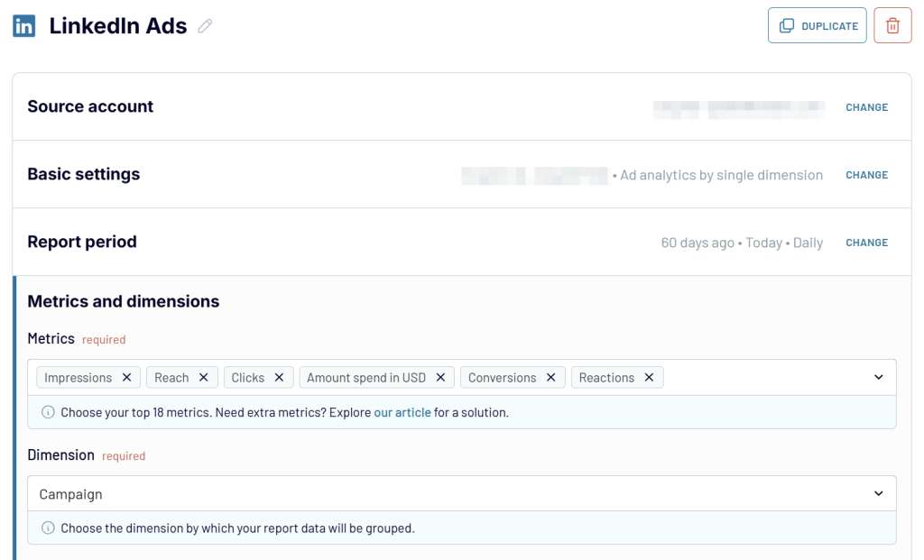Click 'Ad analytics by single dimension' text
The image size is (924, 560).
tap(721, 175)
